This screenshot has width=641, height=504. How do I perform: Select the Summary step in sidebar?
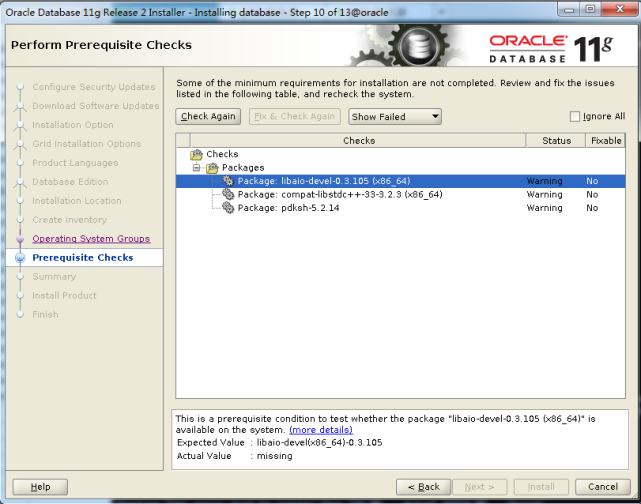pos(54,277)
